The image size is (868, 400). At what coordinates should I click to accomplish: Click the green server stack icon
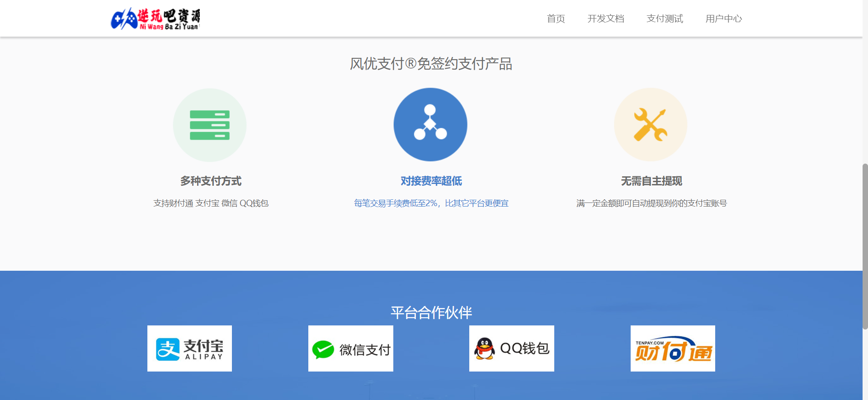click(x=210, y=125)
